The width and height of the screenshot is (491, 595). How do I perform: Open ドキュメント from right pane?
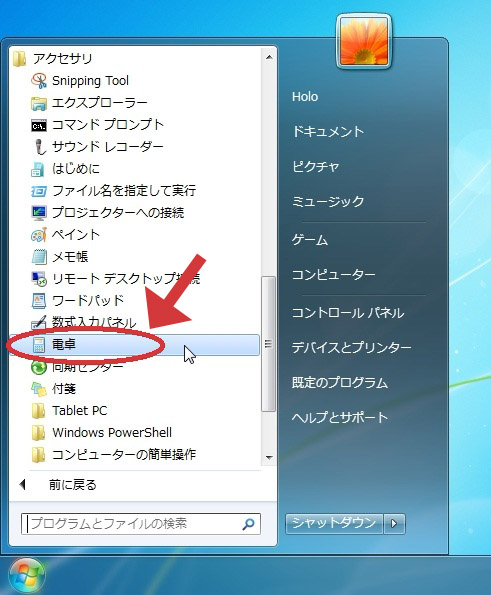(x=328, y=132)
